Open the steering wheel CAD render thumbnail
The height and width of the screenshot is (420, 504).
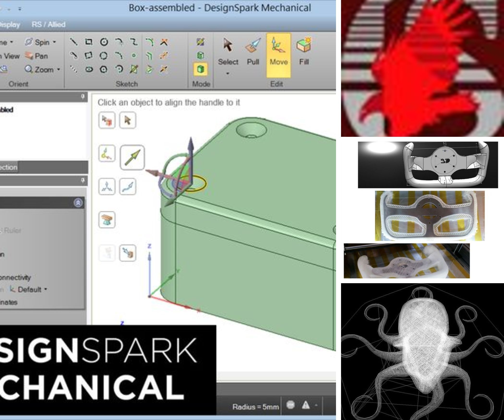(x=428, y=165)
